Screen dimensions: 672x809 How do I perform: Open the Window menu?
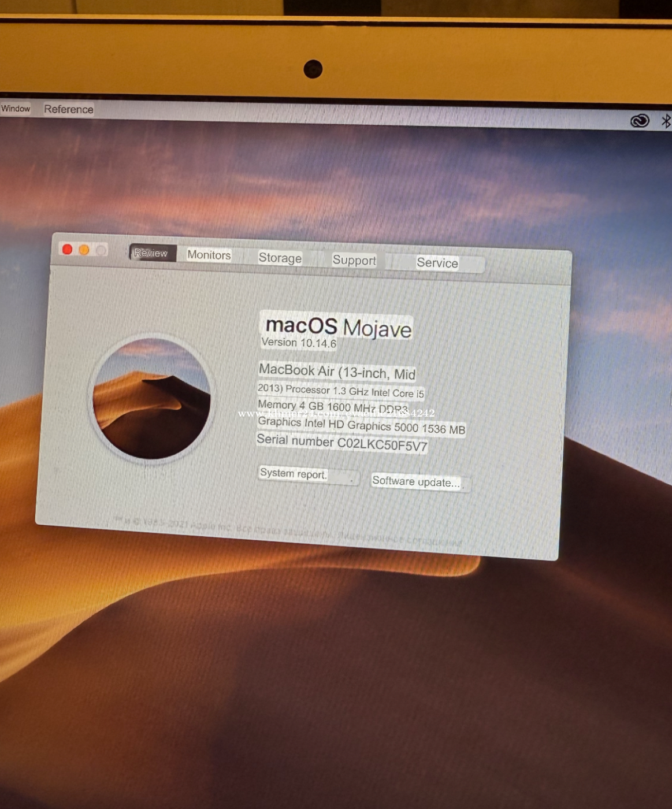click(x=16, y=109)
